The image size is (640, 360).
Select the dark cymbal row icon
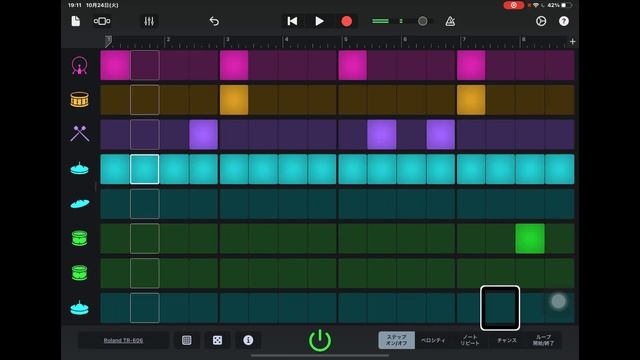point(79,203)
